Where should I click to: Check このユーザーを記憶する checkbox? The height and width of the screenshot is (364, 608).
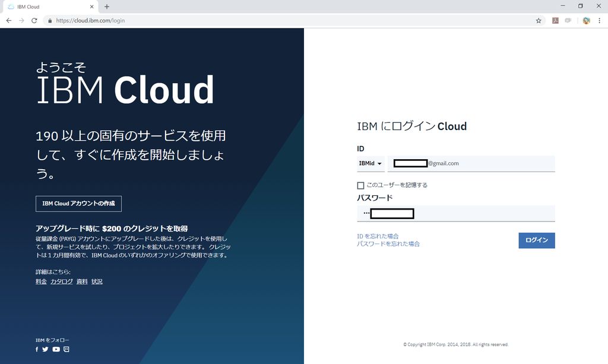pos(360,185)
